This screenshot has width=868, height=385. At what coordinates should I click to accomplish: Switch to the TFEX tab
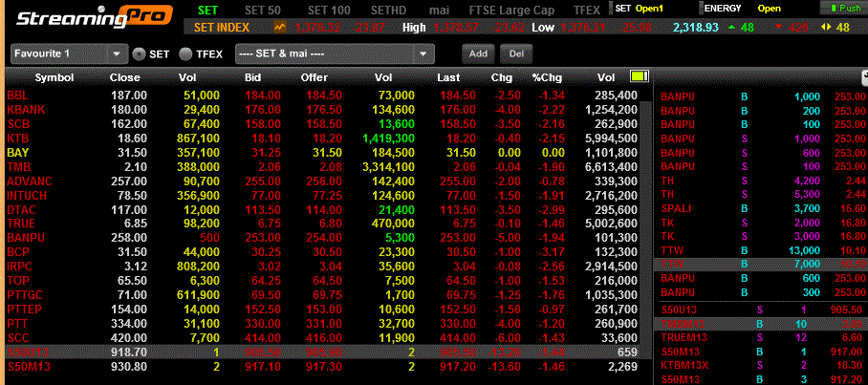pos(587,10)
